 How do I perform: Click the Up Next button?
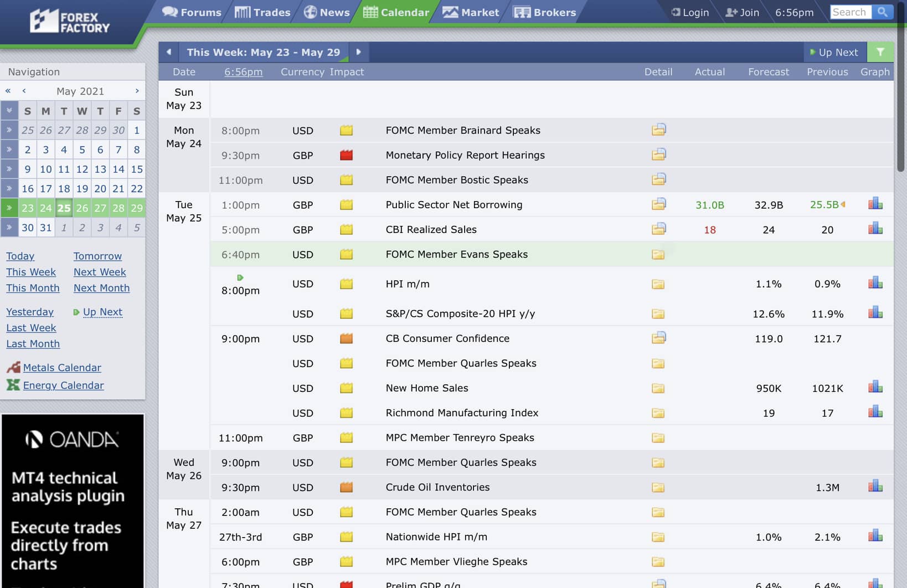[834, 52]
